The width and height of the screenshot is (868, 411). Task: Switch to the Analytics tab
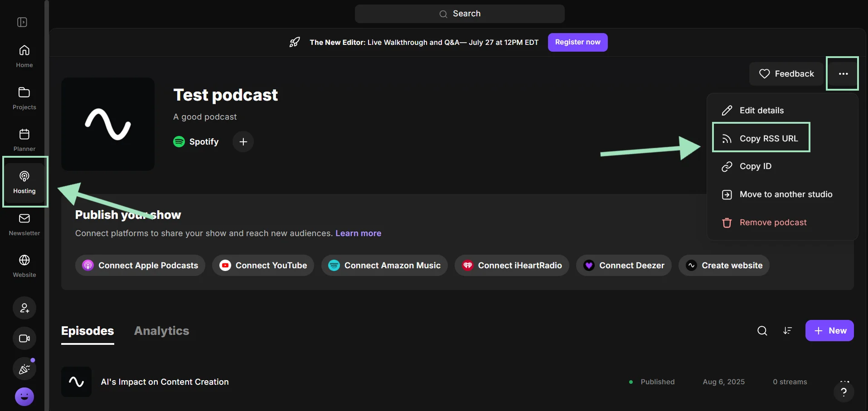point(161,331)
